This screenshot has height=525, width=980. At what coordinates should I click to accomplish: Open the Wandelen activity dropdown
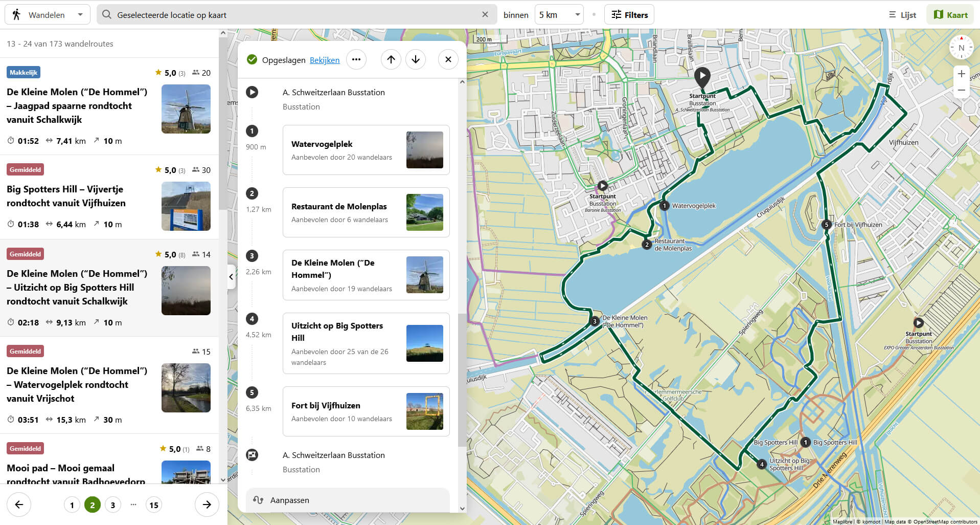click(x=80, y=14)
